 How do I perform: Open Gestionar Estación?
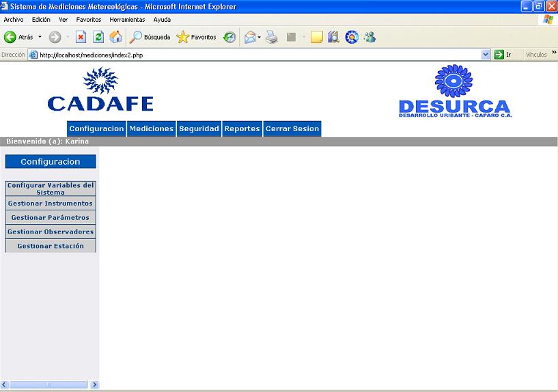point(51,246)
